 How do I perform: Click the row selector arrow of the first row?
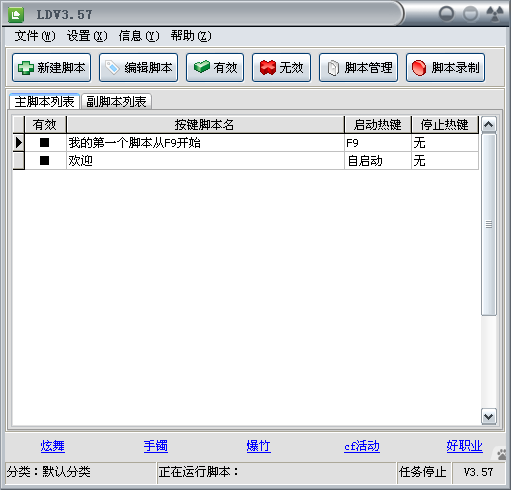(19, 143)
